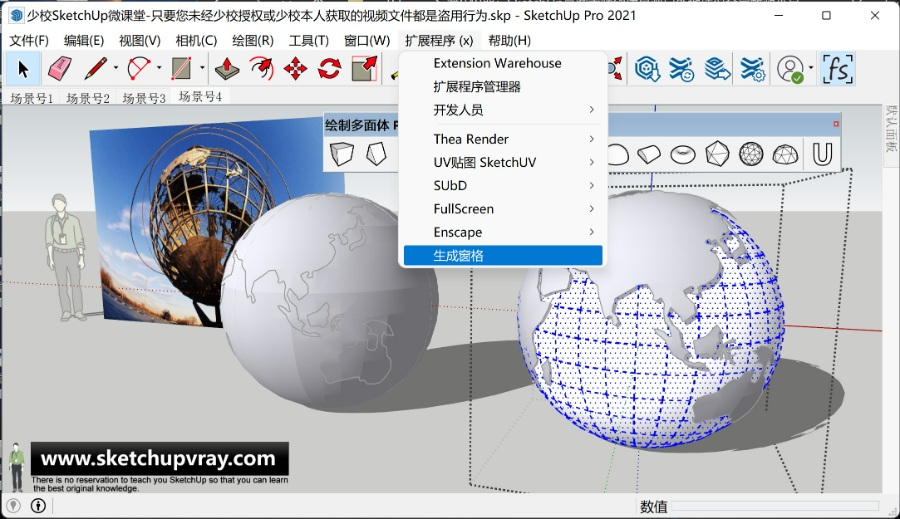Select the Scale tool
Image resolution: width=900 pixels, height=519 pixels.
click(x=364, y=69)
